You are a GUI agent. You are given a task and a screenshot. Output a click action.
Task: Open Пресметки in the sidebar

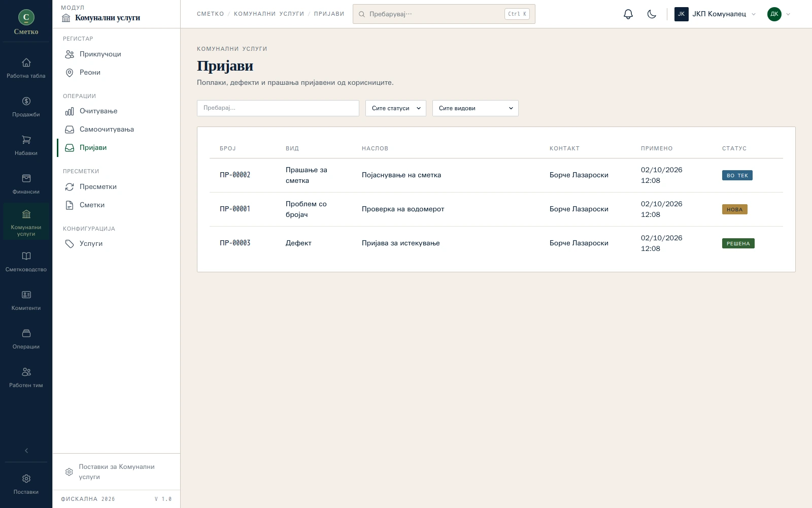(x=116, y=187)
